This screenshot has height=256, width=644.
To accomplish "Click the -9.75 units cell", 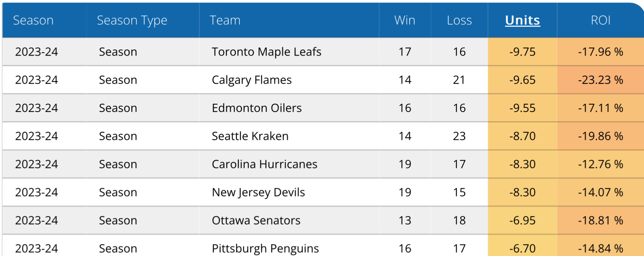I will 522,52.
